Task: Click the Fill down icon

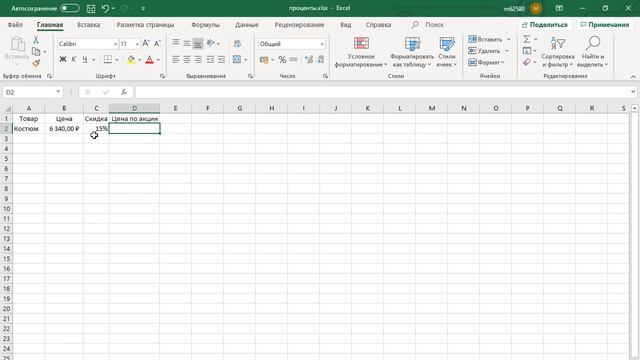Action: pyautogui.click(x=527, y=51)
